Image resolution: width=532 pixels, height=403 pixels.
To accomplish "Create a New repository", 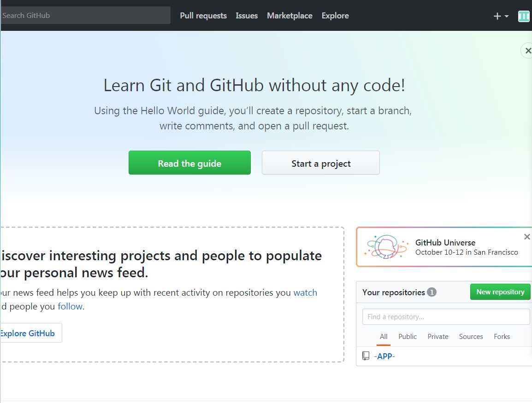I will (500, 292).
